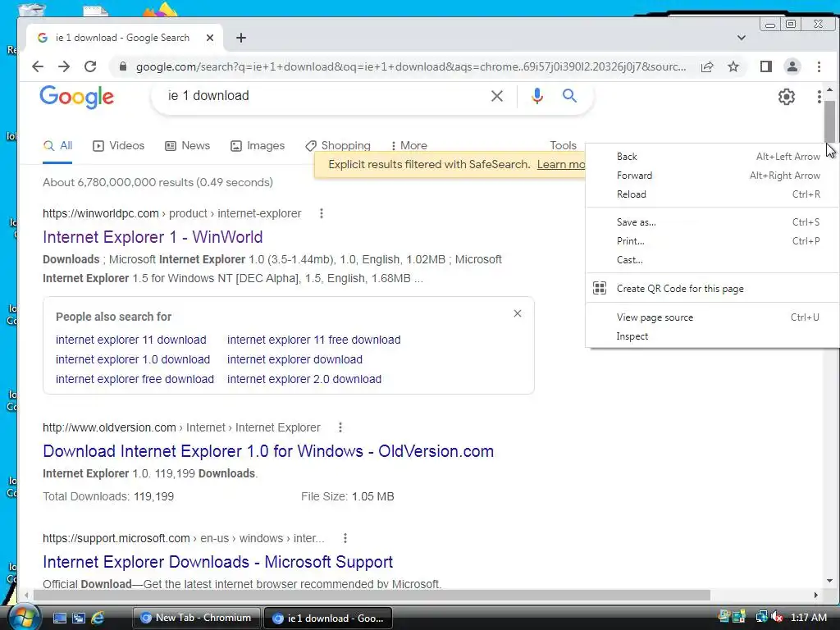Open Internet Explorer Downloads Microsoft Support link
The image size is (840, 630).
(217, 561)
